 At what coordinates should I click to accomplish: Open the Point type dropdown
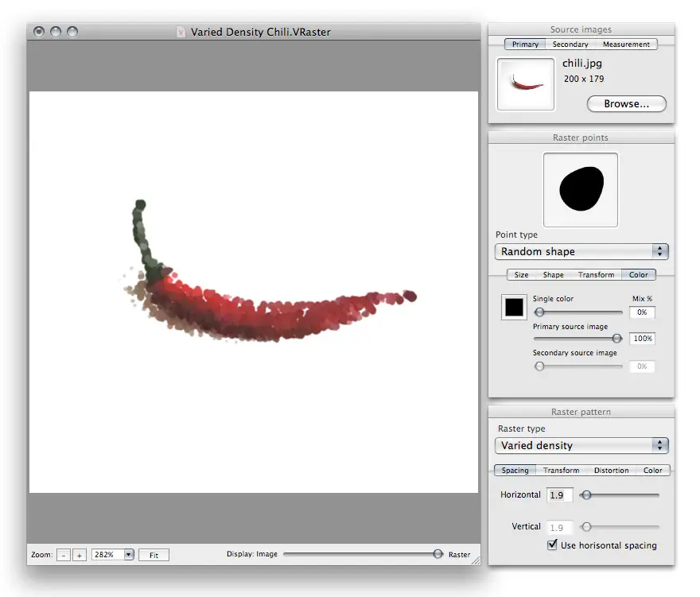click(581, 251)
